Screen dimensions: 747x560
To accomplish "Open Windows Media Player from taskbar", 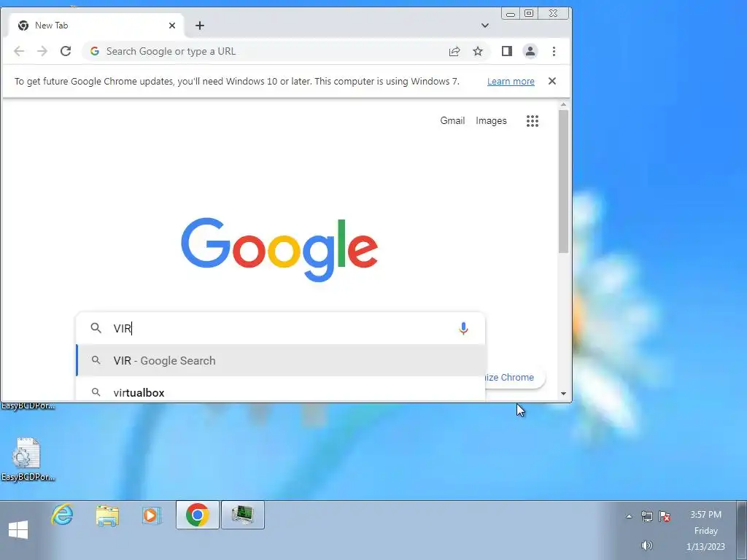I will coord(152,516).
